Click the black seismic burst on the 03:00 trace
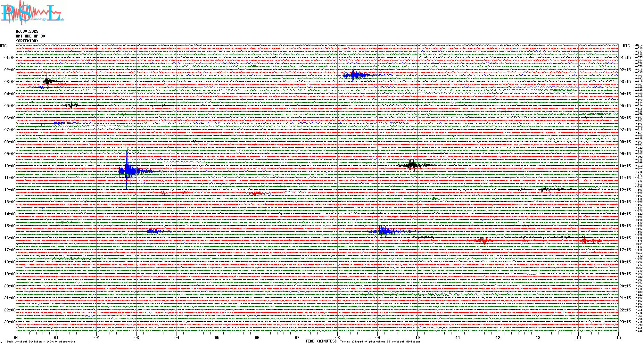Screen dimensions: 644x346 tap(47, 81)
